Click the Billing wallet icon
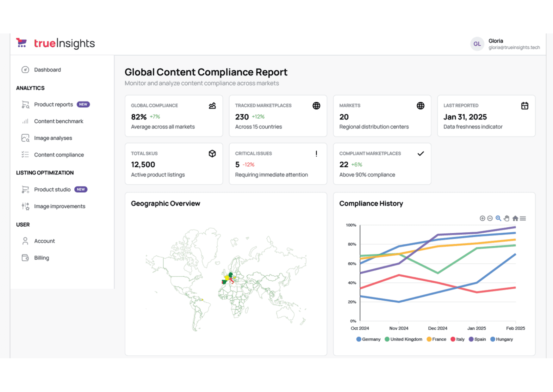Viewport: 553px width, 392px height. pyautogui.click(x=25, y=258)
